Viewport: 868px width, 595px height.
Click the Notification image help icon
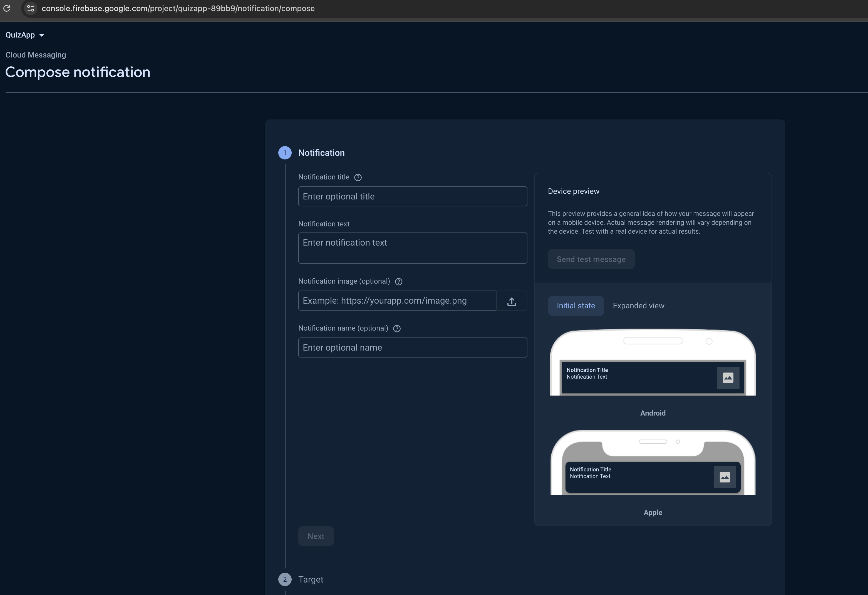click(398, 282)
